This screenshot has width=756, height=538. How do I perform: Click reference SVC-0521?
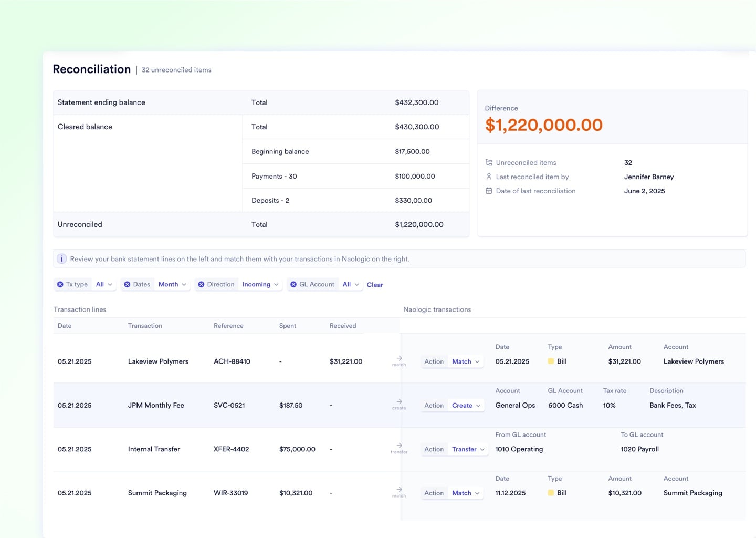(229, 405)
